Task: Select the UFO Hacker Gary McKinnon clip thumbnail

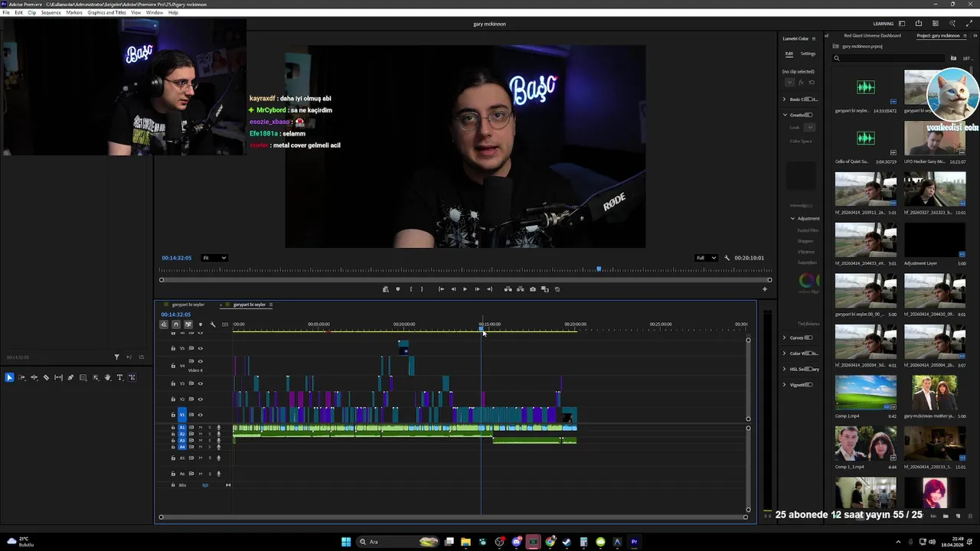Action: pos(934,139)
